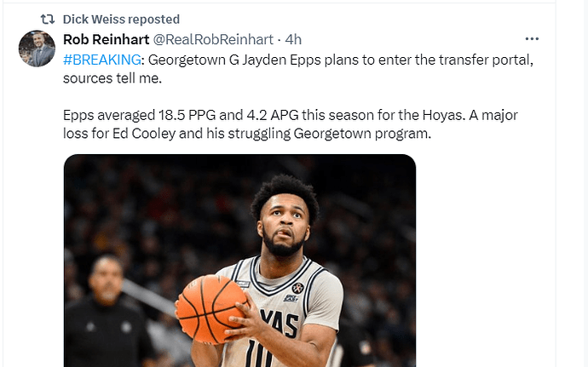This screenshot has width=588, height=367.
Task: Open the three-dot More menu
Action: (532, 39)
